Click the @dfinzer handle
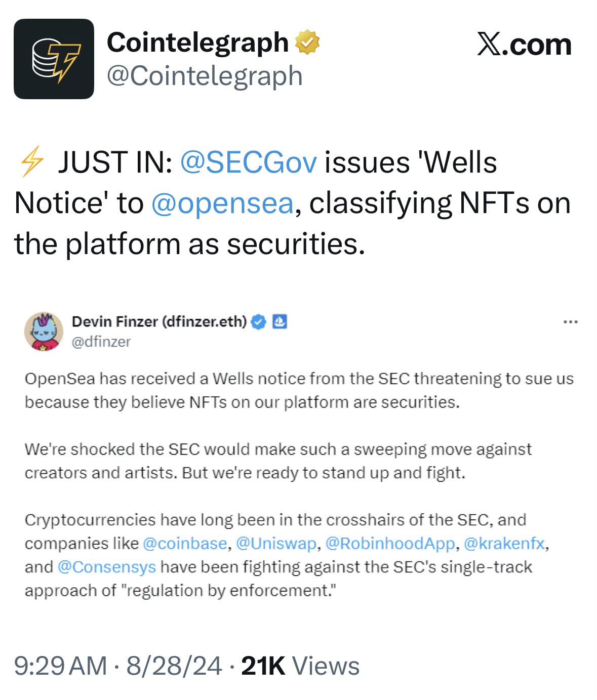Screen dimensions: 597x700 coord(101,342)
